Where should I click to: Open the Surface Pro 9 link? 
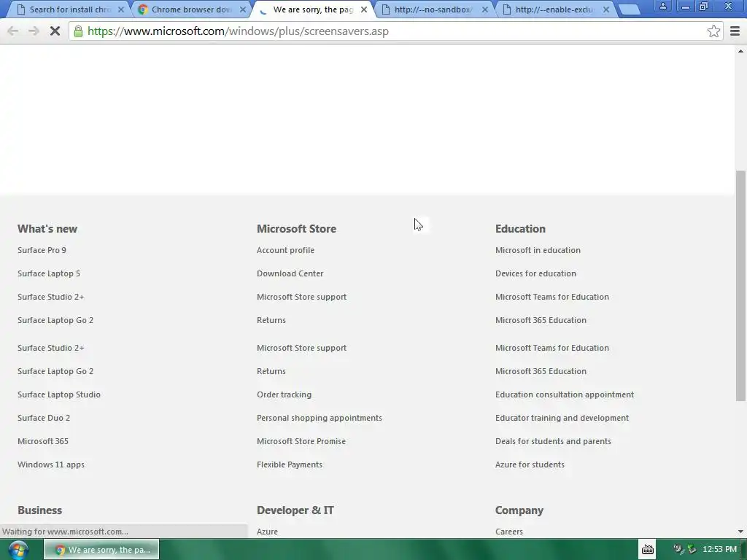[x=42, y=250]
